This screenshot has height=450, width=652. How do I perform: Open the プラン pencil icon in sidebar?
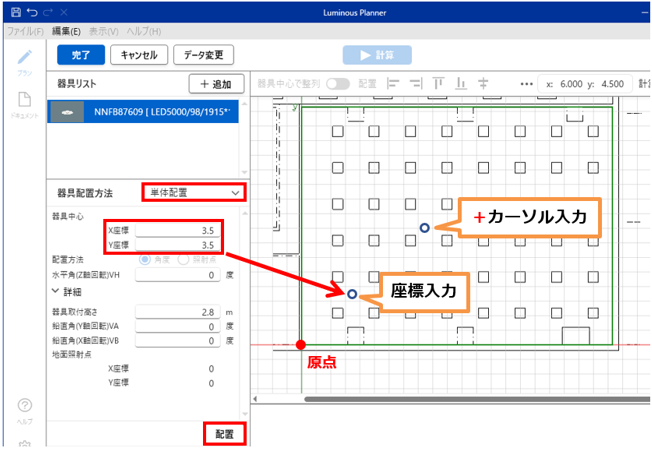pos(25,58)
